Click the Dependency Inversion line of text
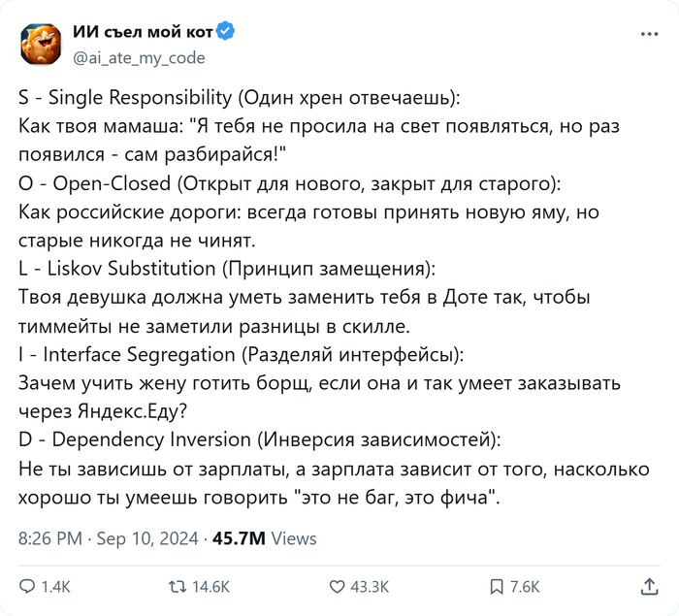 coord(260,439)
